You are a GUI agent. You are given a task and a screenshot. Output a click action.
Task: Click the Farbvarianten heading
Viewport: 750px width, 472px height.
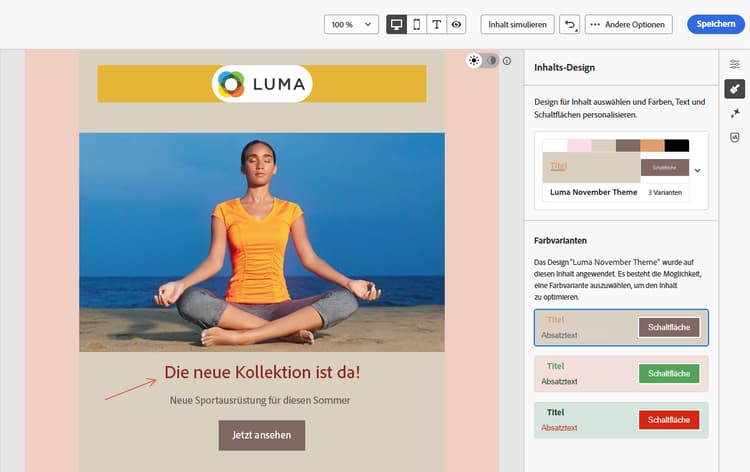coord(560,241)
